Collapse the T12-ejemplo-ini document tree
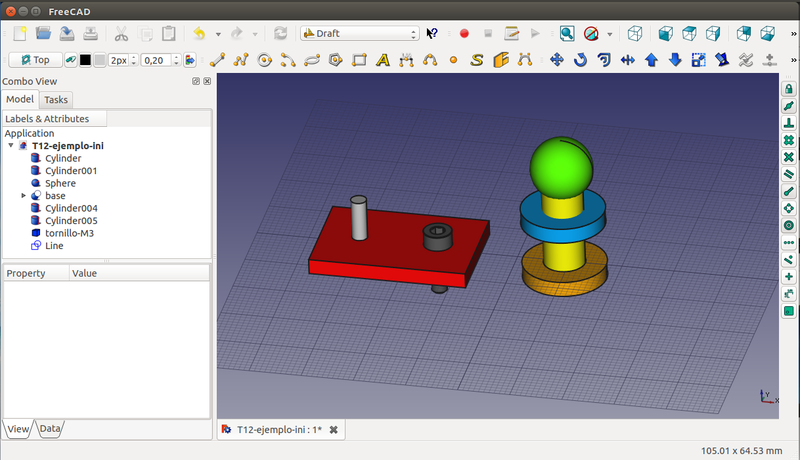The height and width of the screenshot is (460, 800). point(11,146)
